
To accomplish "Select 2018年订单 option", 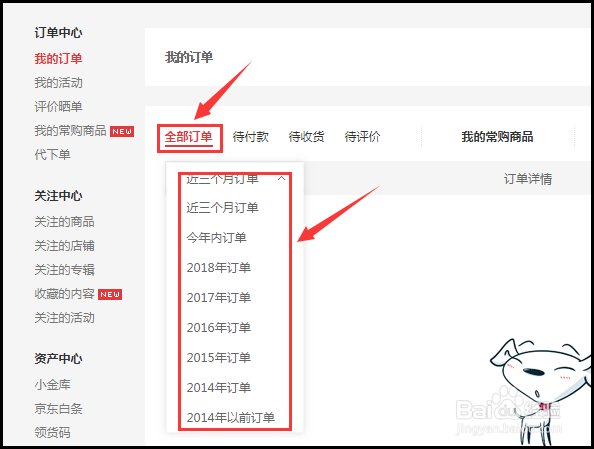I will 219,268.
